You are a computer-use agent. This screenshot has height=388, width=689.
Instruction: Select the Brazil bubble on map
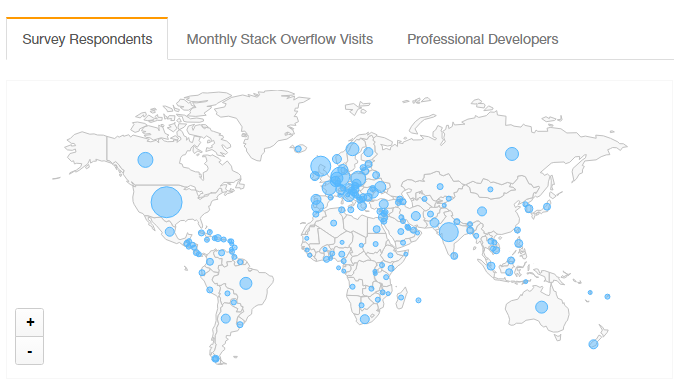(246, 283)
